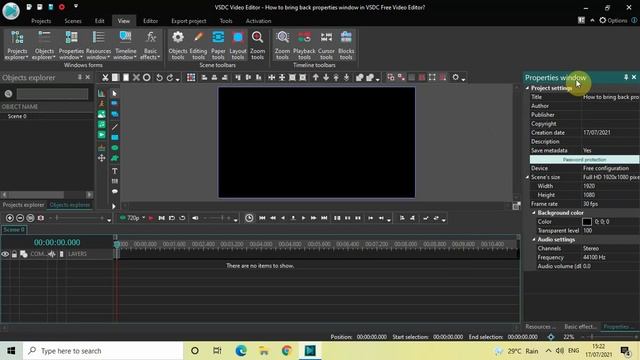Expand more tools arrow under shape tools

point(114,207)
